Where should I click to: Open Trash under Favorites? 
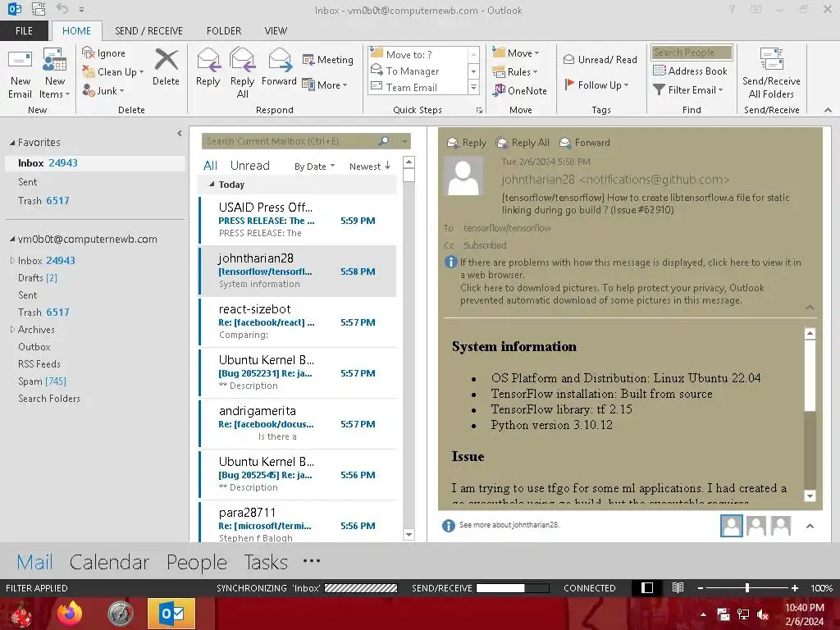[x=95, y=201]
